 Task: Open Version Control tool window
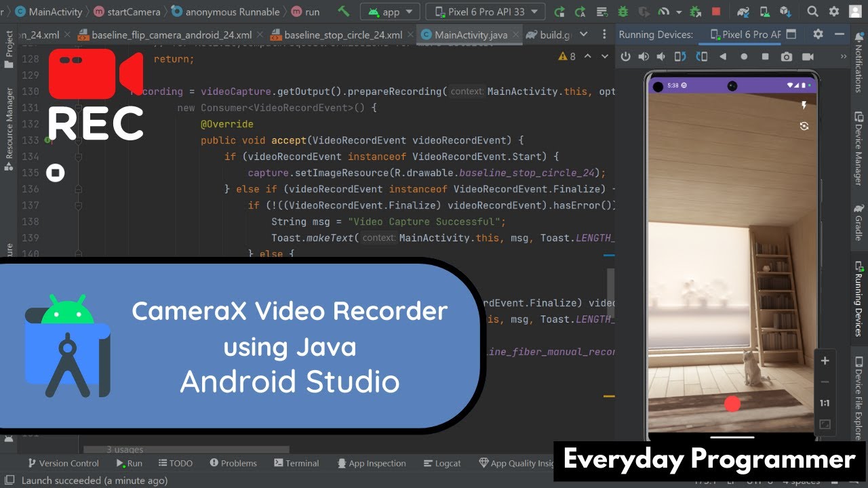click(x=63, y=464)
